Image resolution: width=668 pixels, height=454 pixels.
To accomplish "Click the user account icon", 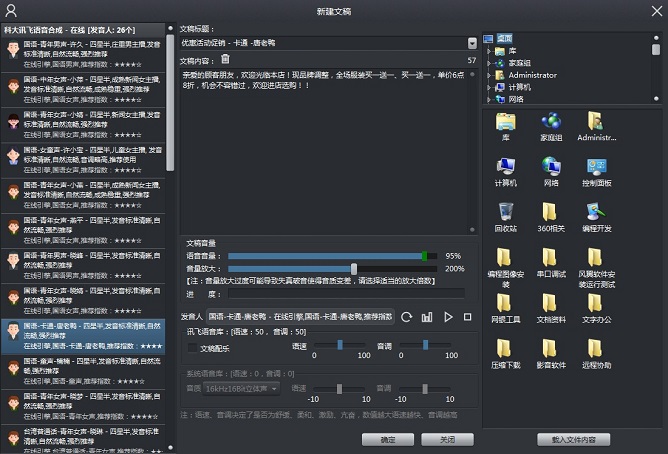I will tap(11, 11).
